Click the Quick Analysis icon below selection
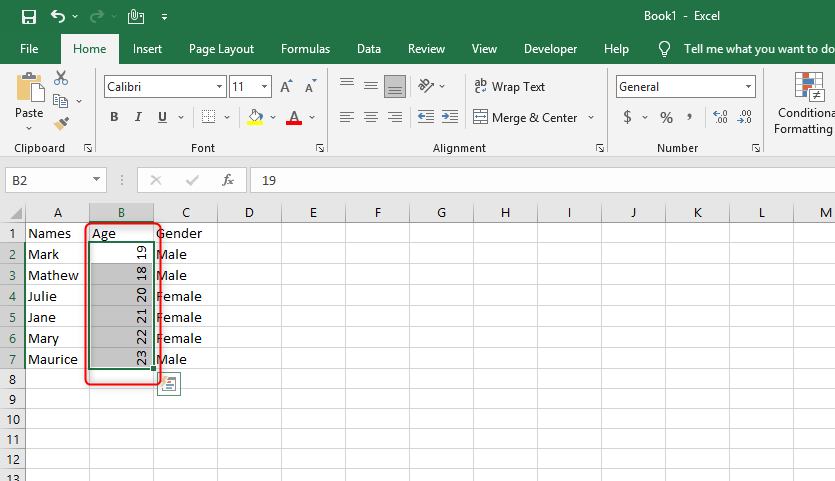 click(x=169, y=384)
